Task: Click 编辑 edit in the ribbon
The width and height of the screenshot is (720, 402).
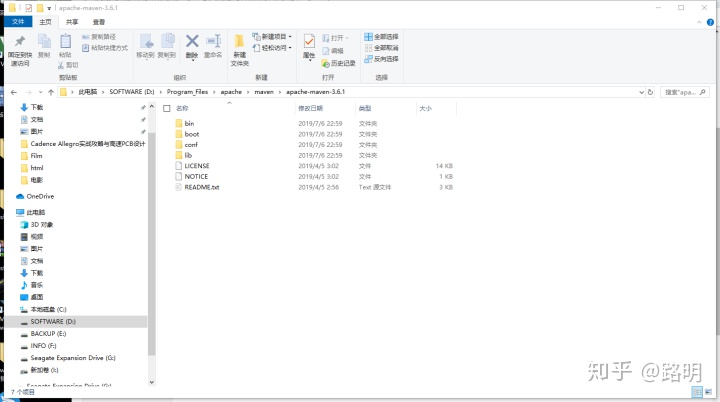Action: point(333,51)
